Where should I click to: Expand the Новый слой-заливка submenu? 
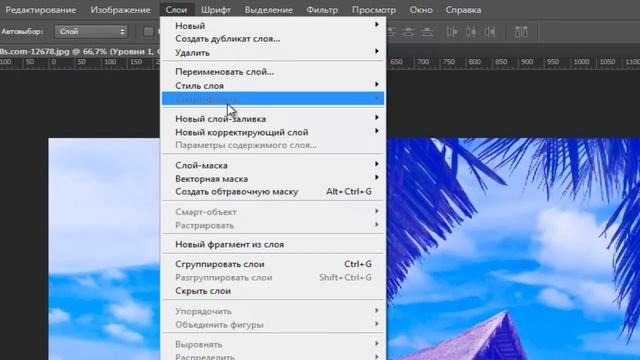click(x=273, y=119)
